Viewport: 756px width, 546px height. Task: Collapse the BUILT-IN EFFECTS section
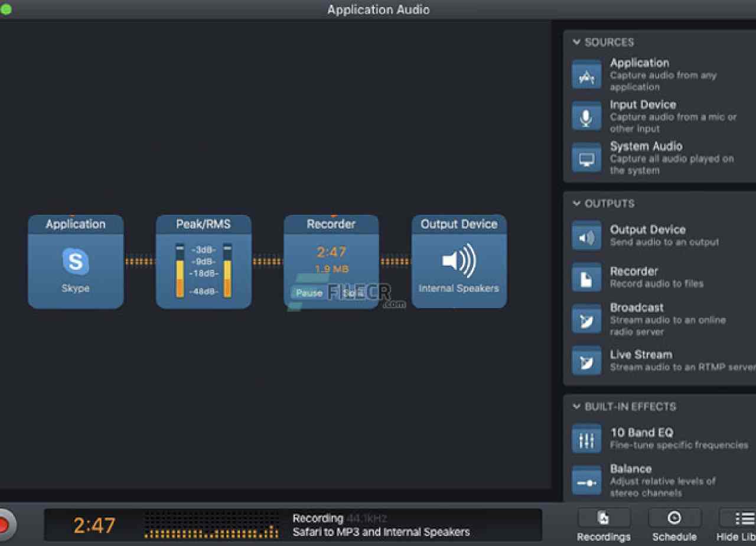coord(576,406)
